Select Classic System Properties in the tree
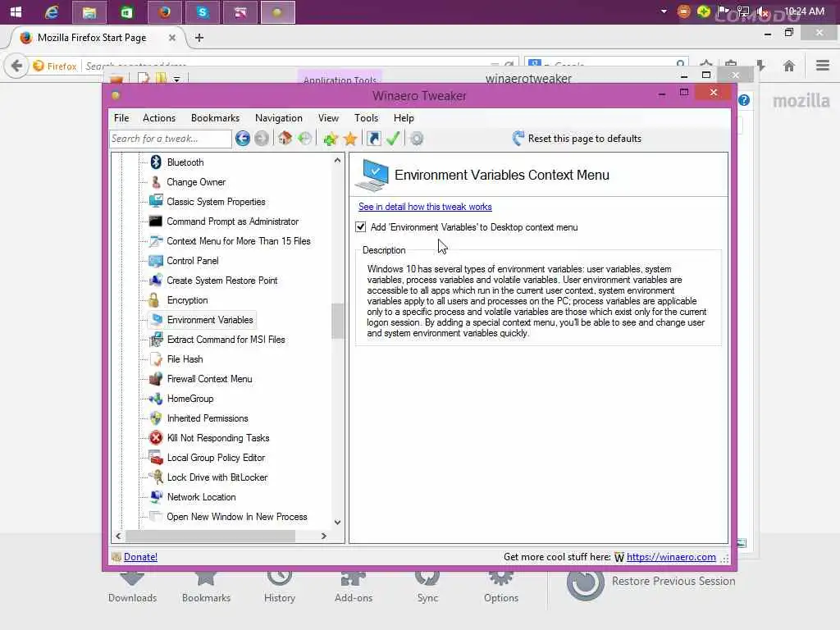The height and width of the screenshot is (630, 840). [216, 202]
